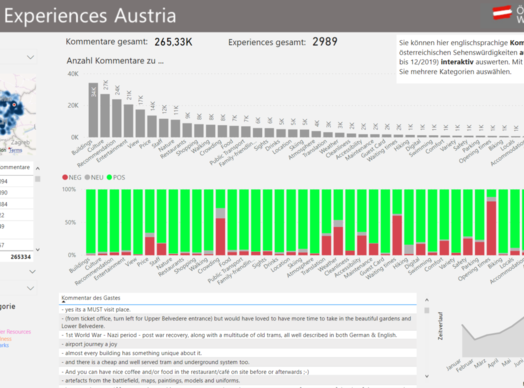Click the up arrow of the Kommentare table scrollbar
Image resolution: width=524 pixels, height=388 pixels.
tap(38, 168)
